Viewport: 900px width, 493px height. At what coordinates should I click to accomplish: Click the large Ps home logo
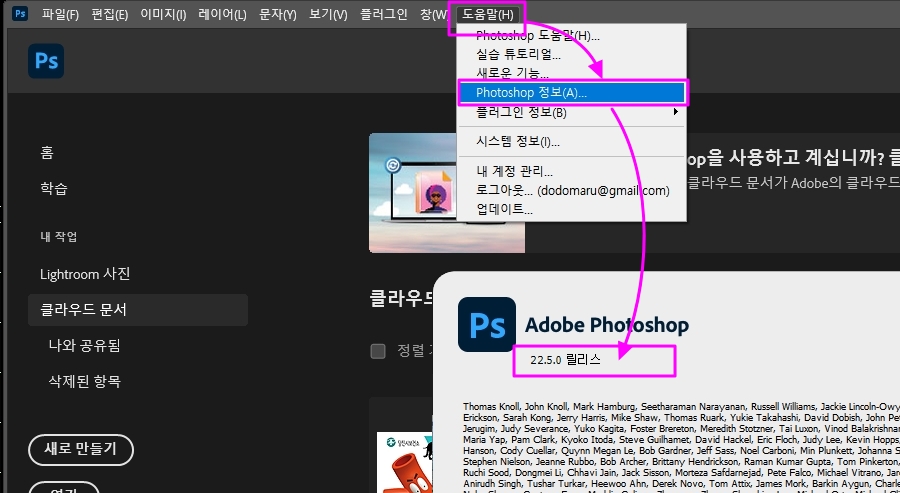pyautogui.click(x=46, y=60)
